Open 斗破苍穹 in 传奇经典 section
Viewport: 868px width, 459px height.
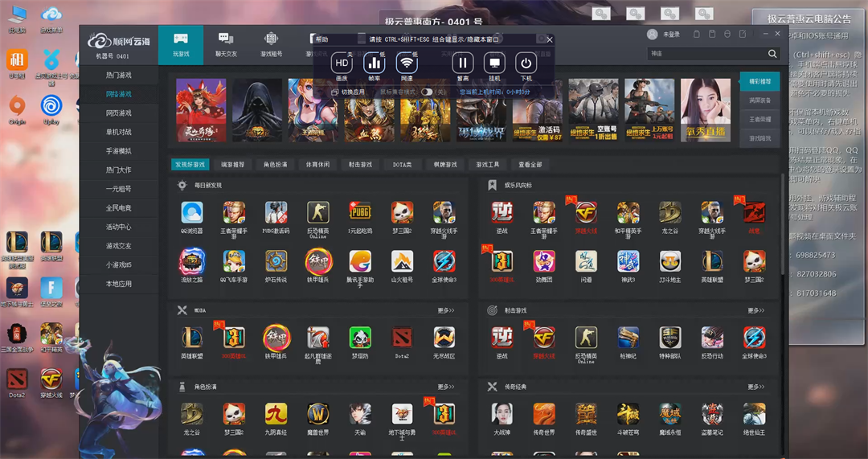(x=628, y=414)
